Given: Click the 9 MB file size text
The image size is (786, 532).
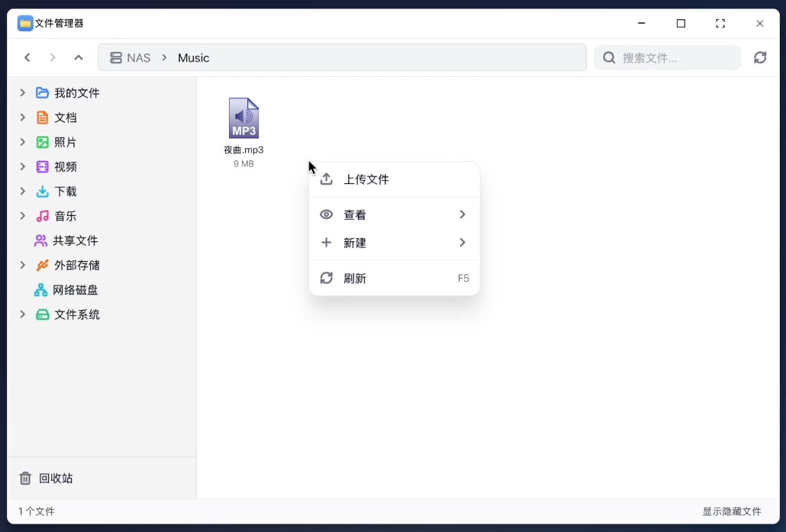Looking at the screenshot, I should (243, 164).
